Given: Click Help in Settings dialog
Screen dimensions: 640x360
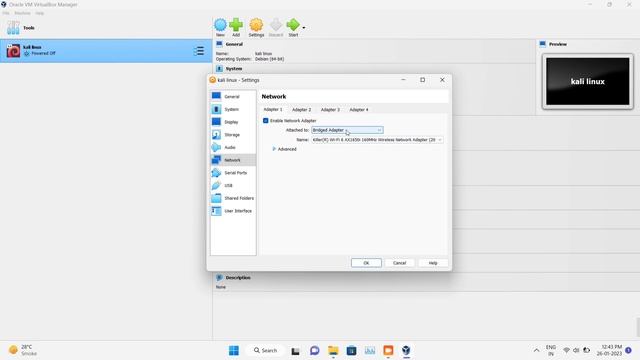Looking at the screenshot, I should pos(433,263).
